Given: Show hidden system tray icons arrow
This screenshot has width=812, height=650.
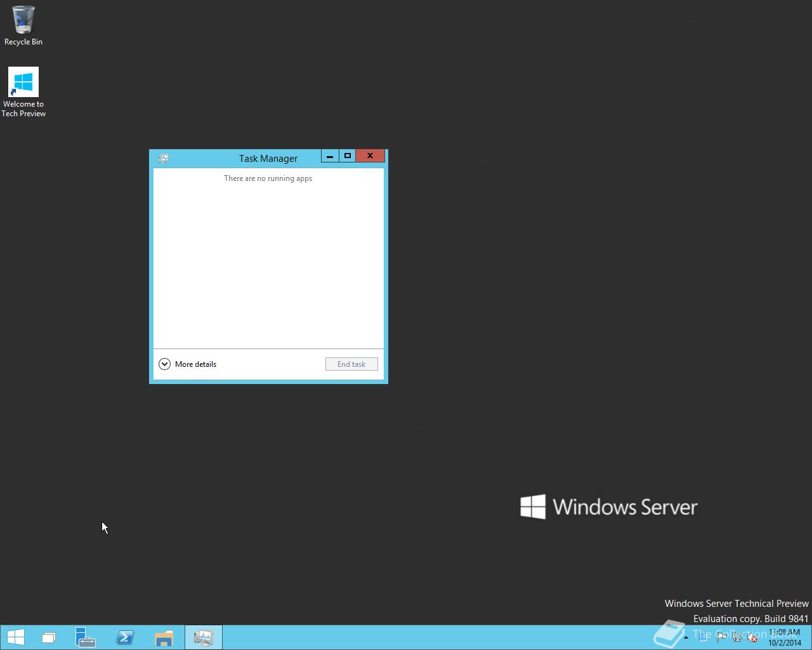Looking at the screenshot, I should (x=686, y=638).
